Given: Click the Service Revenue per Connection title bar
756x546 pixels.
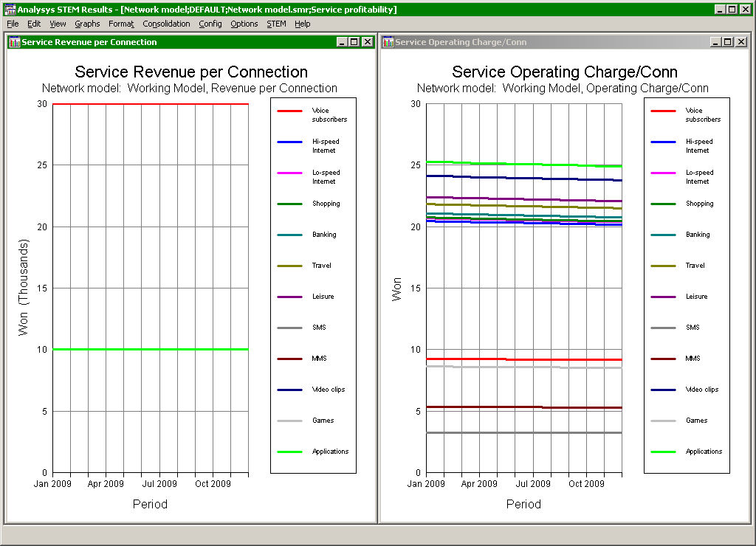Looking at the screenshot, I should 191,42.
